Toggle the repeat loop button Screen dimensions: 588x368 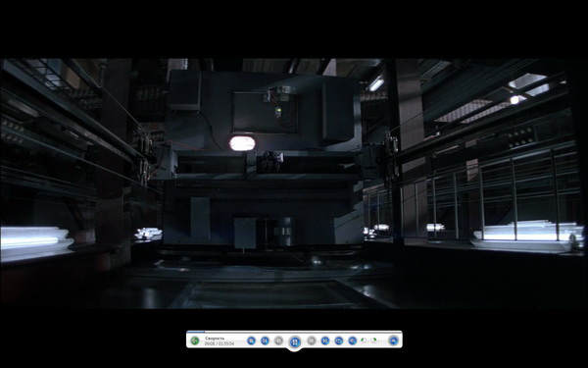(x=339, y=341)
